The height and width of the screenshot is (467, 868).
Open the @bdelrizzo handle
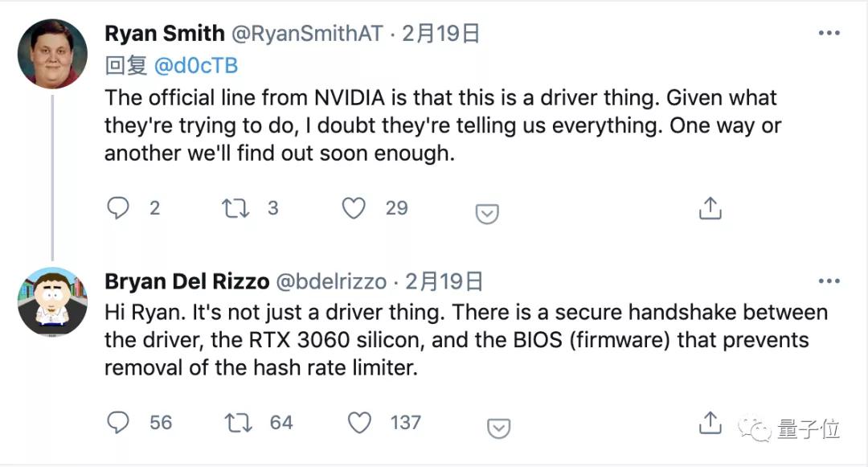pos(331,281)
